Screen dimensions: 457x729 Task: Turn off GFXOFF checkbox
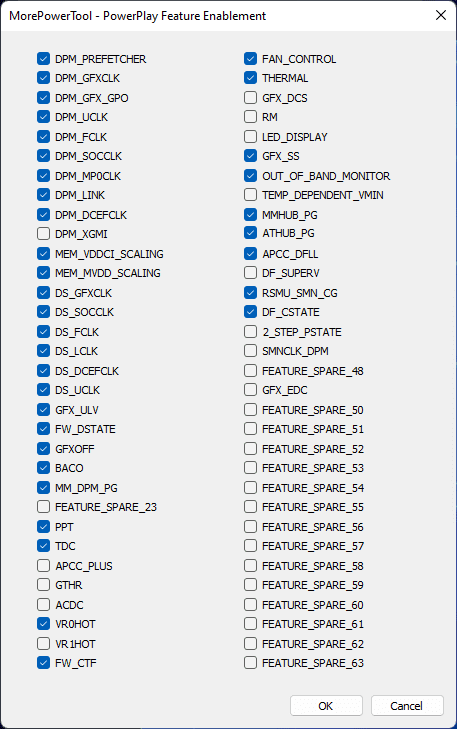tap(43, 449)
